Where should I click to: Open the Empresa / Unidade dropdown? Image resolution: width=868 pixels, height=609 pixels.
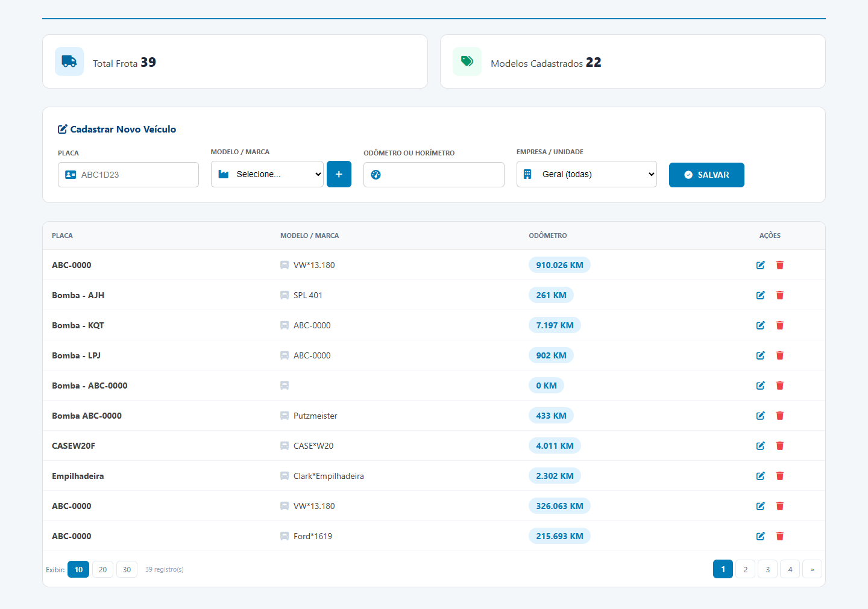pos(587,174)
